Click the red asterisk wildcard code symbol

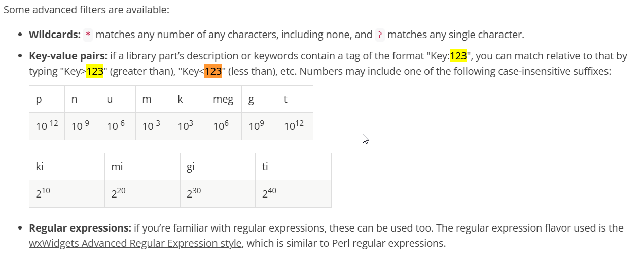pos(88,35)
